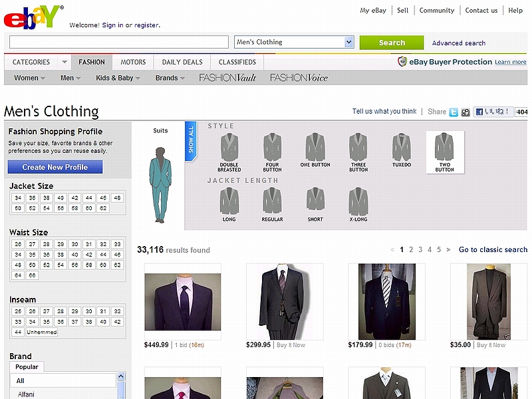Select the Three Button style icon
The image size is (532, 399).
[x=357, y=148]
